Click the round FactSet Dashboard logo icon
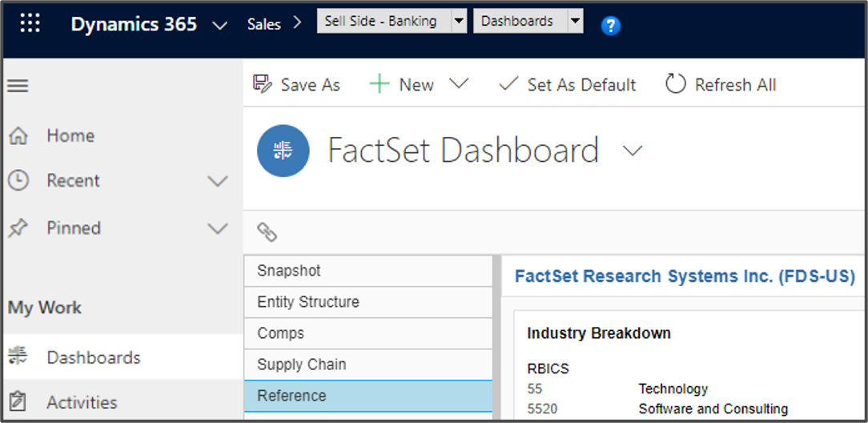 283,151
